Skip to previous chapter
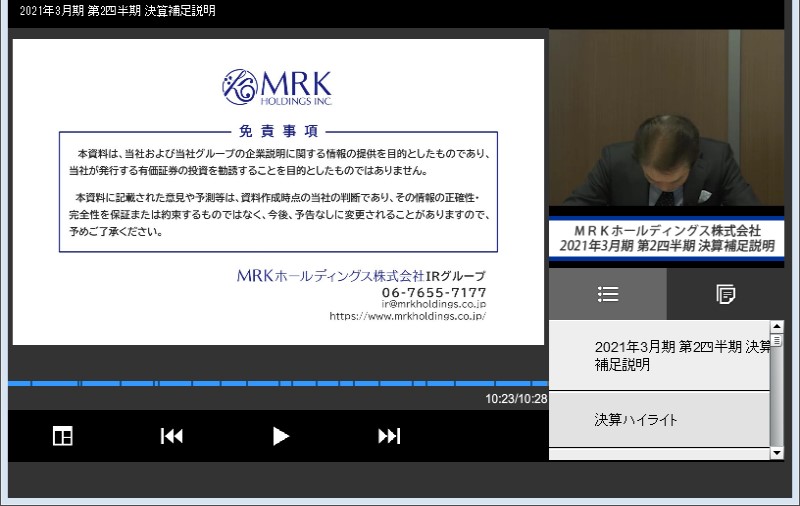This screenshot has height=506, width=800. coord(172,436)
